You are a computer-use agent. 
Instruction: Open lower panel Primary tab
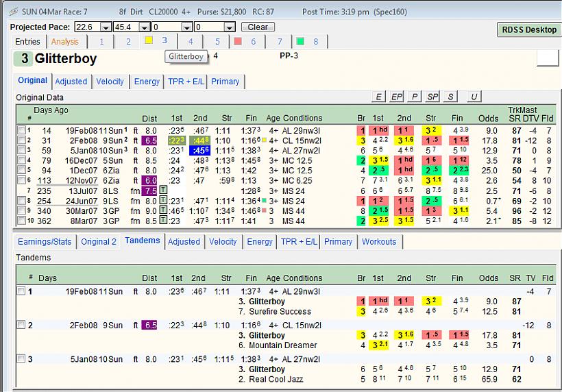pos(338,242)
